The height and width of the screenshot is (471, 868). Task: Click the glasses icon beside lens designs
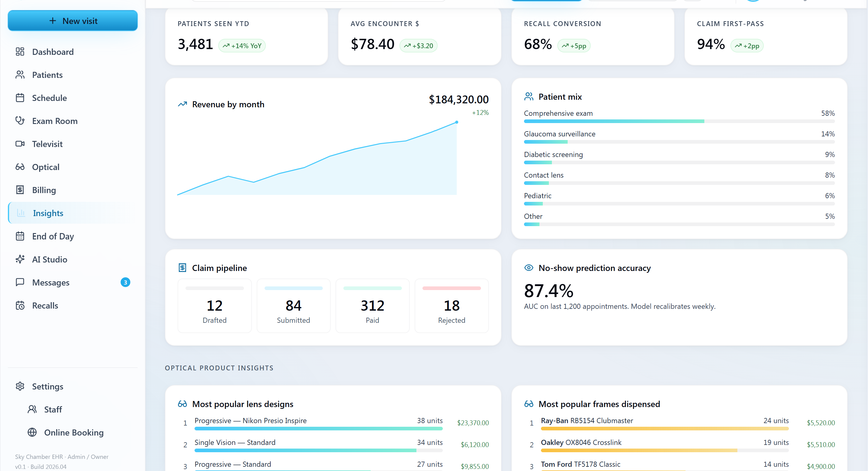[x=182, y=404]
